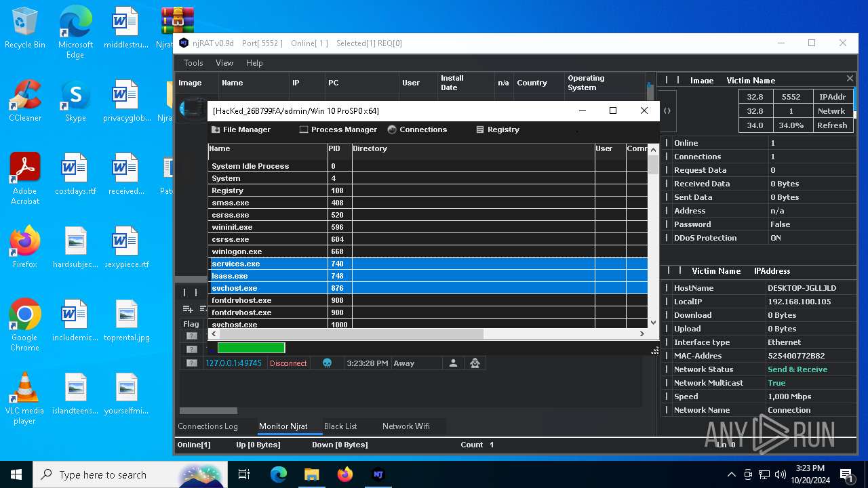The image size is (868, 488).
Task: Click the user silhouette icon in connection row
Action: coord(453,363)
